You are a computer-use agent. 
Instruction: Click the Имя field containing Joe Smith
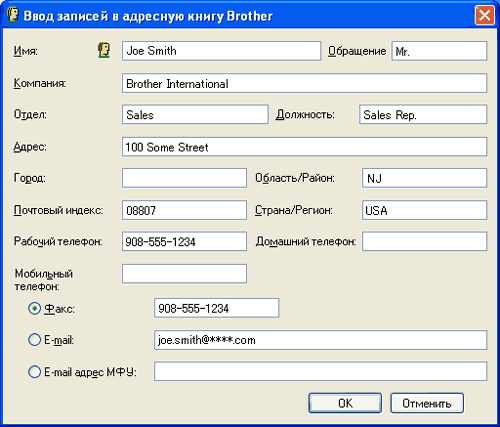[221, 51]
